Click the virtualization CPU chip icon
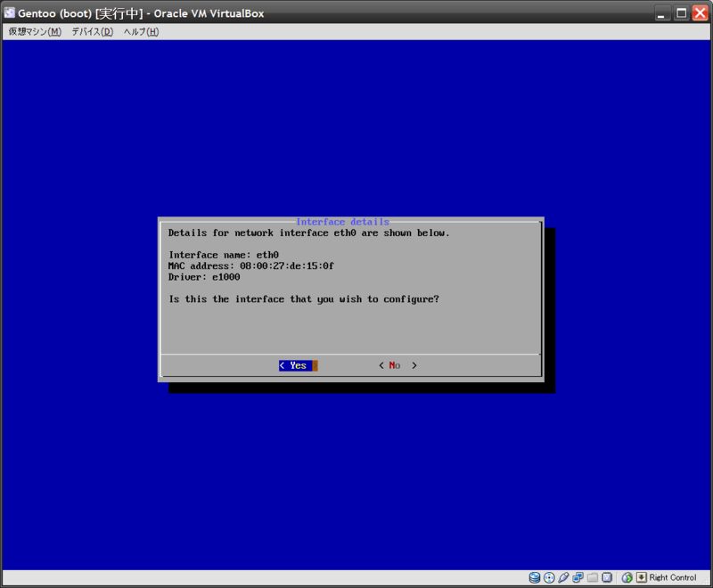 pos(607,577)
